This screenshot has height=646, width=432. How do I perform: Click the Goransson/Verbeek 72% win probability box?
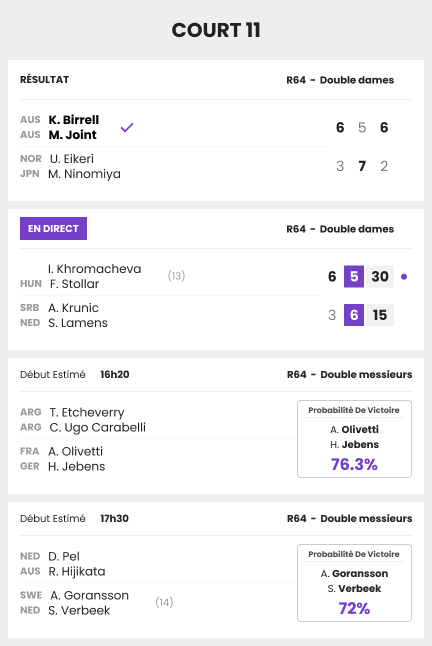[354, 583]
